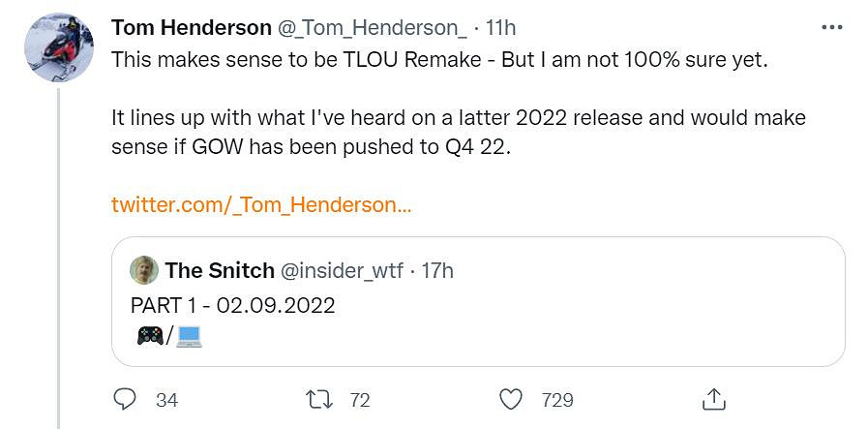Click the share icon below the tweet
868x429 pixels.
tap(713, 399)
